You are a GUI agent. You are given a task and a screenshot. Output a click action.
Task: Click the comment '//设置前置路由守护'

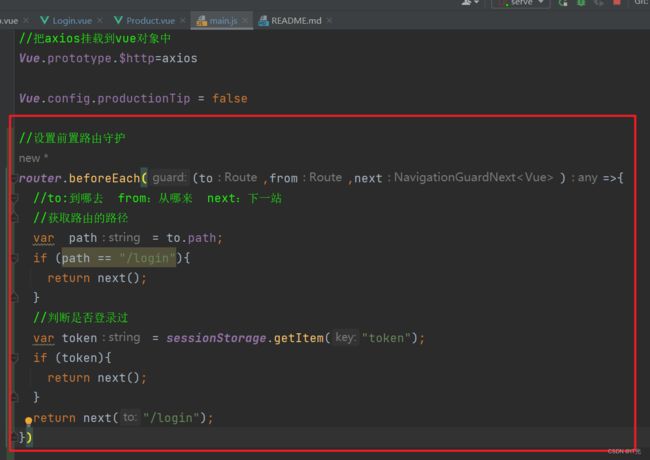(x=72, y=138)
